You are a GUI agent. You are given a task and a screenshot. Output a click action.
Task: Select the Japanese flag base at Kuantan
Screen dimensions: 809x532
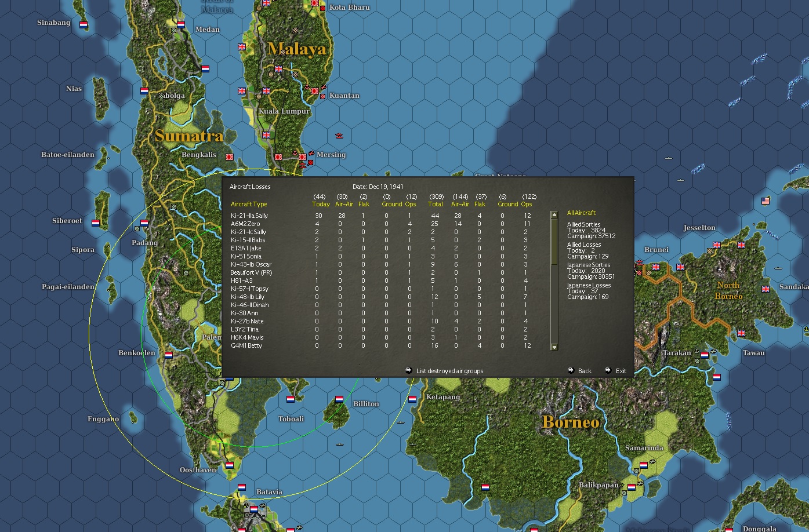point(315,91)
